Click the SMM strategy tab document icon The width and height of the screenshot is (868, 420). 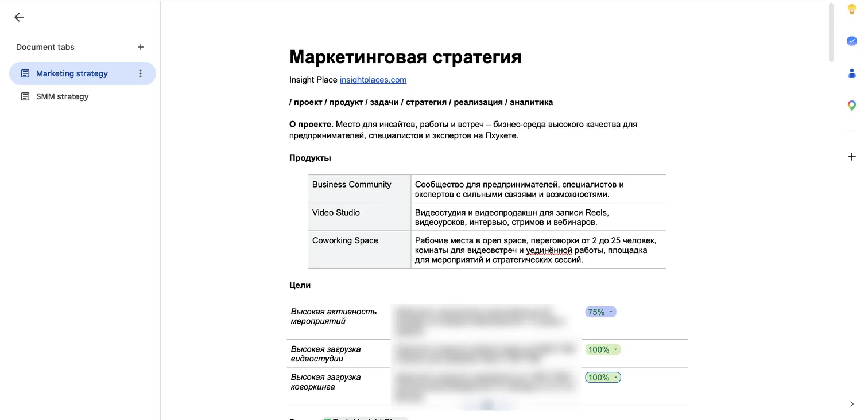25,96
